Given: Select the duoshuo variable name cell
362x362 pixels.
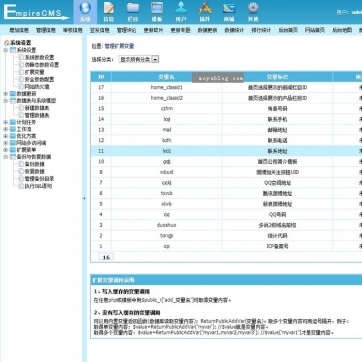Looking at the screenshot, I should pos(167,225).
